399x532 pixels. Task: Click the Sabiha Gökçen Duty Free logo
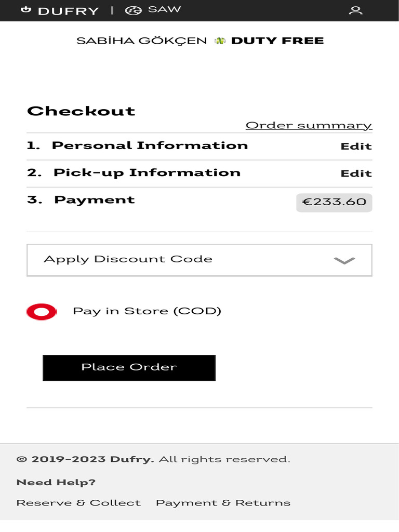200,41
